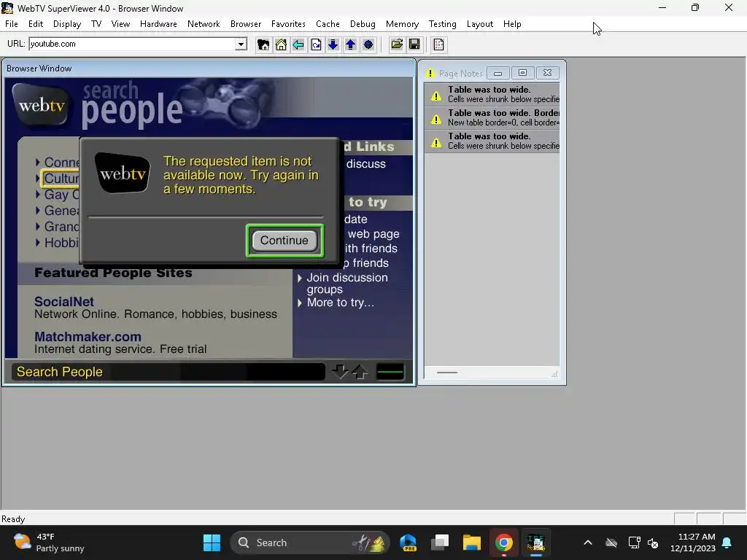The height and width of the screenshot is (560, 747).
Task: Click the 'Join discussion groups' link
Action: click(x=347, y=284)
